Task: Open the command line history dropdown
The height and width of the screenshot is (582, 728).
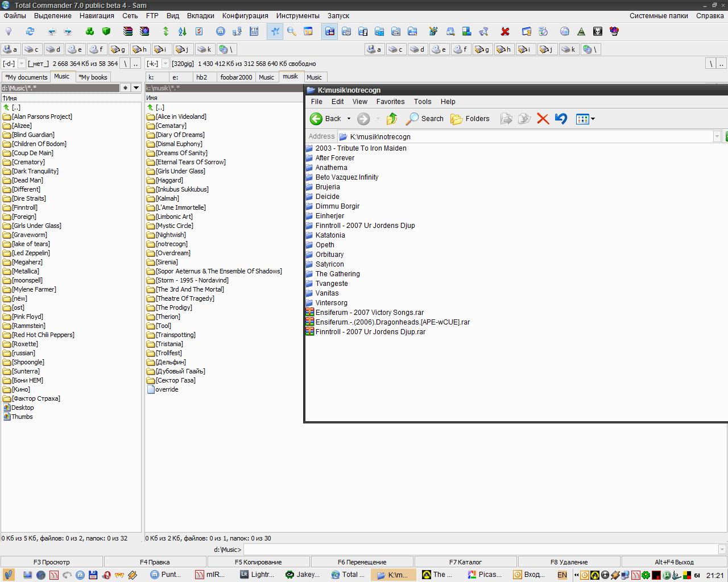Action: (x=722, y=549)
